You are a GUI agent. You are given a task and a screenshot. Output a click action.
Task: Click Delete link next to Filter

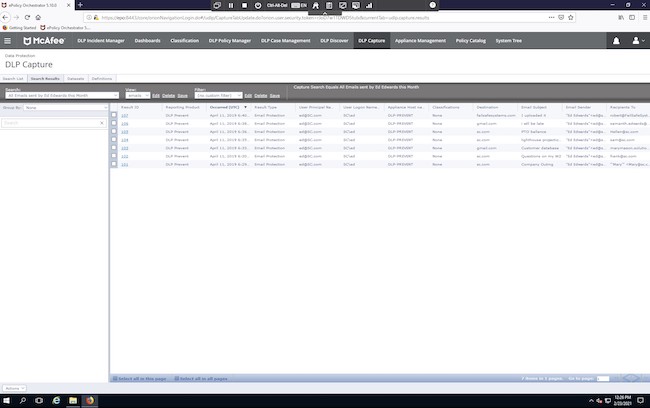(261, 96)
